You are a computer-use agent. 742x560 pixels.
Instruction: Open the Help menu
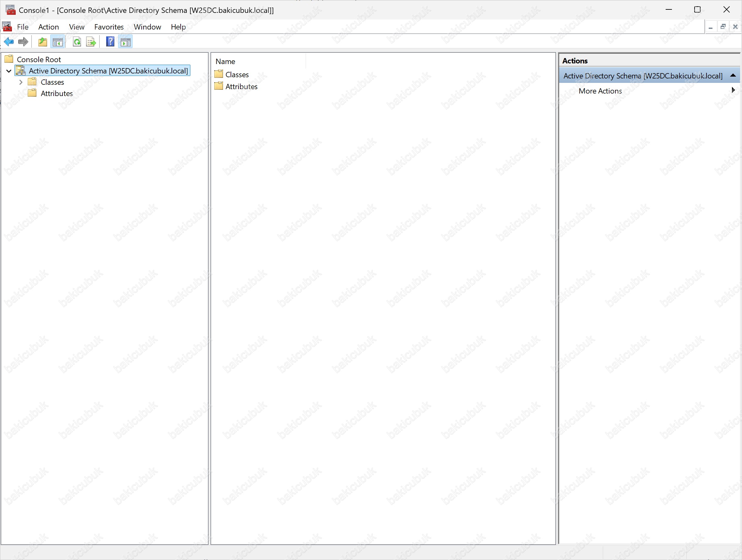[x=178, y=27]
